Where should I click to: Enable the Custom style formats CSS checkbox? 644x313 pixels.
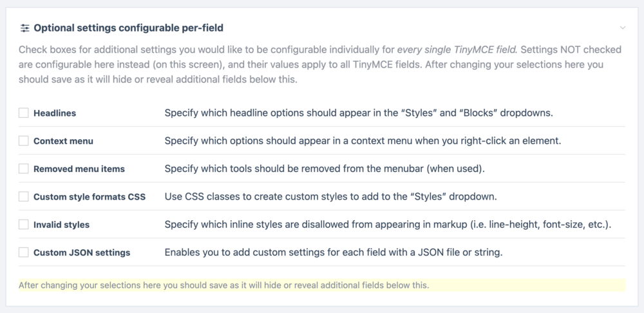pos(24,196)
